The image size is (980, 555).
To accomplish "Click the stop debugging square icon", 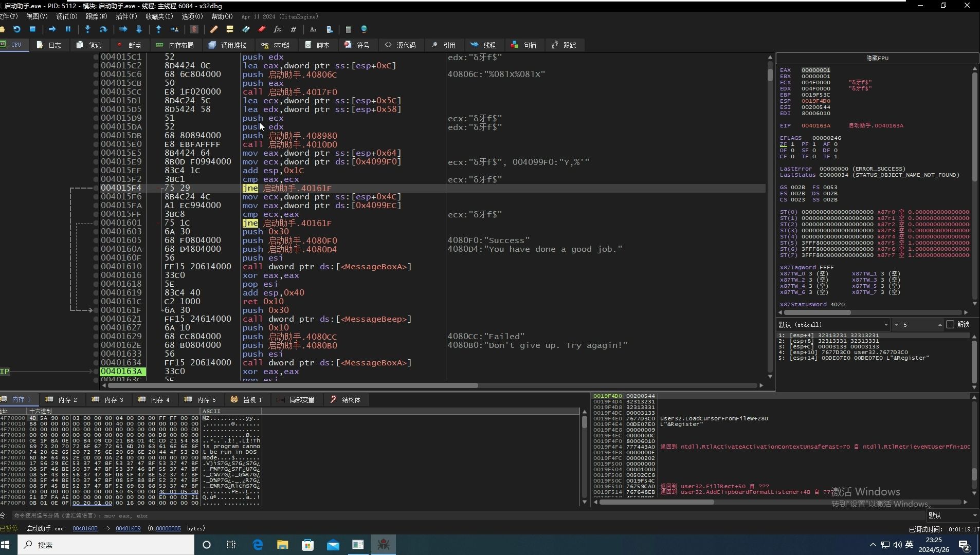I will (x=32, y=29).
